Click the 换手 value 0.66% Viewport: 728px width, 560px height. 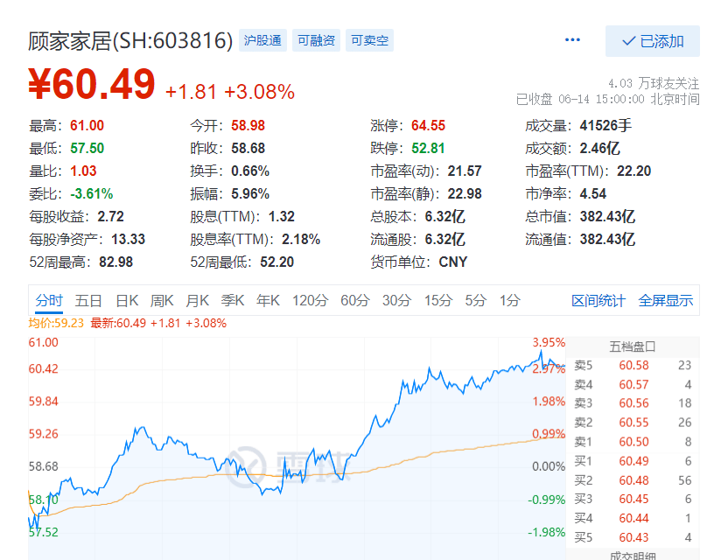point(250,171)
